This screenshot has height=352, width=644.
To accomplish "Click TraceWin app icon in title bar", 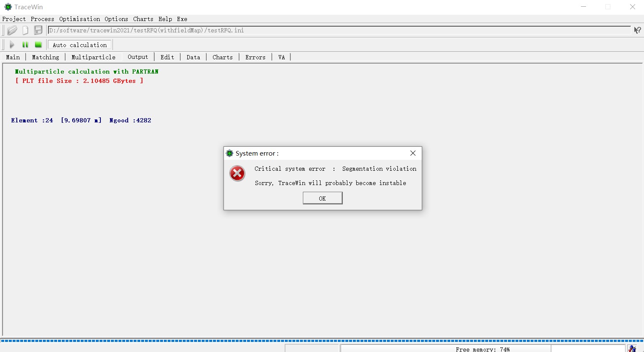I will [8, 7].
